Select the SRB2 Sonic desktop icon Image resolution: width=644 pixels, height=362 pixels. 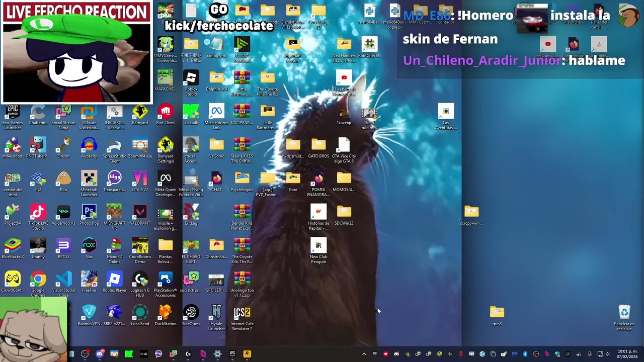[114, 316]
